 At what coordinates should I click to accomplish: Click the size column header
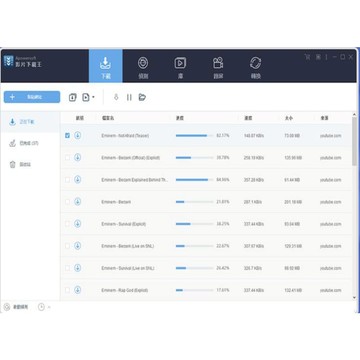coord(289,118)
